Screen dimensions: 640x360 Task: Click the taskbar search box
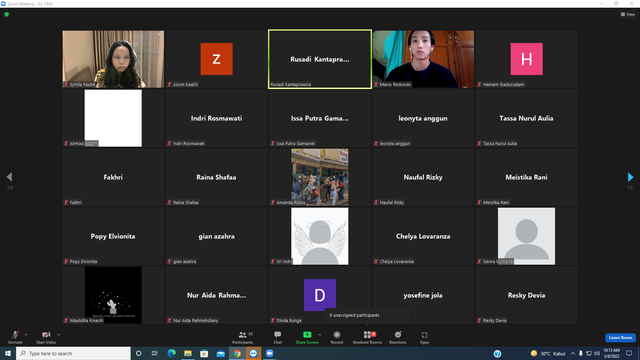tap(73, 353)
